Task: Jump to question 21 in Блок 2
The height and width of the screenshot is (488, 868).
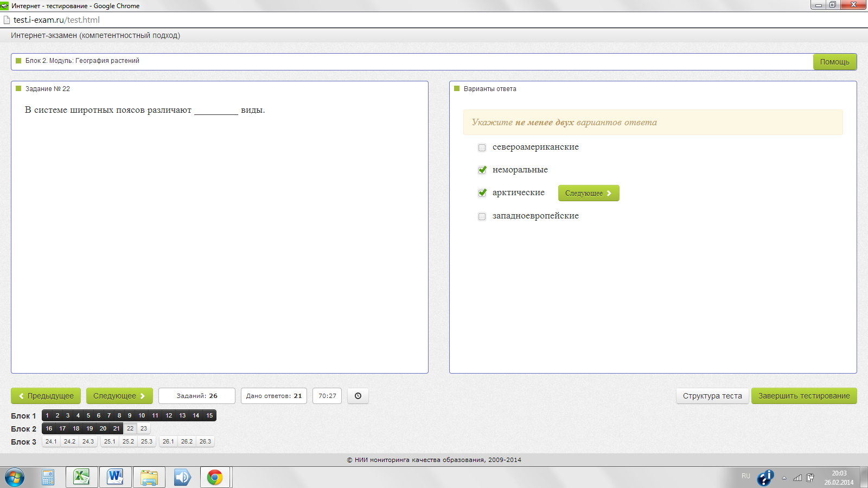Action: 116,428
